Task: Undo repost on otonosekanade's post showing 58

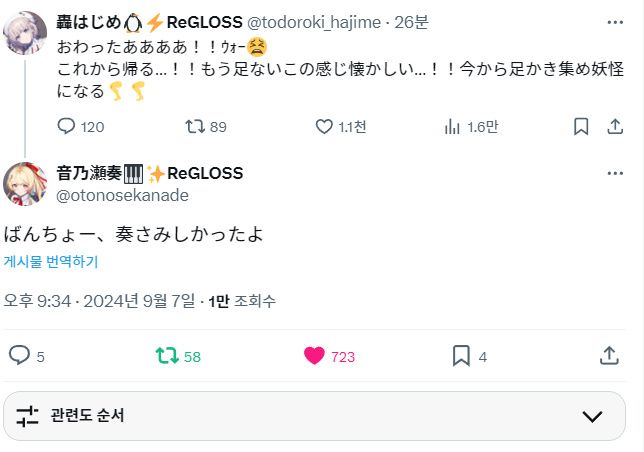Action: click(178, 356)
